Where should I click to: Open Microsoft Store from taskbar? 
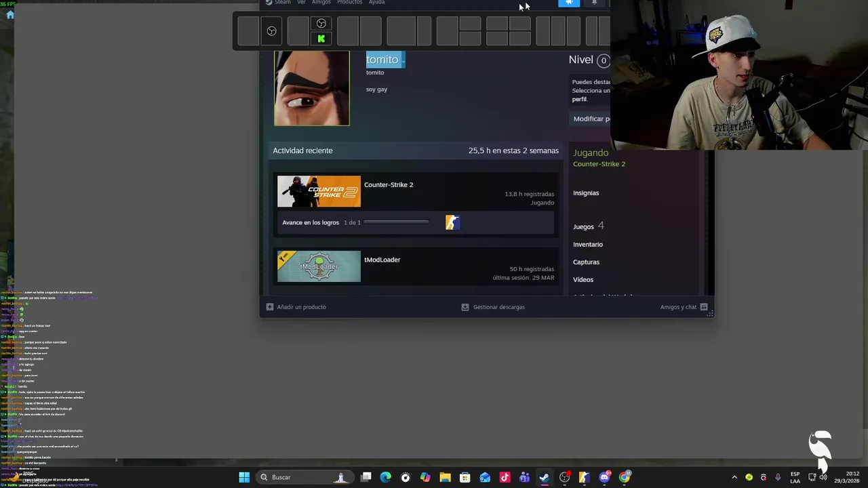click(x=465, y=477)
